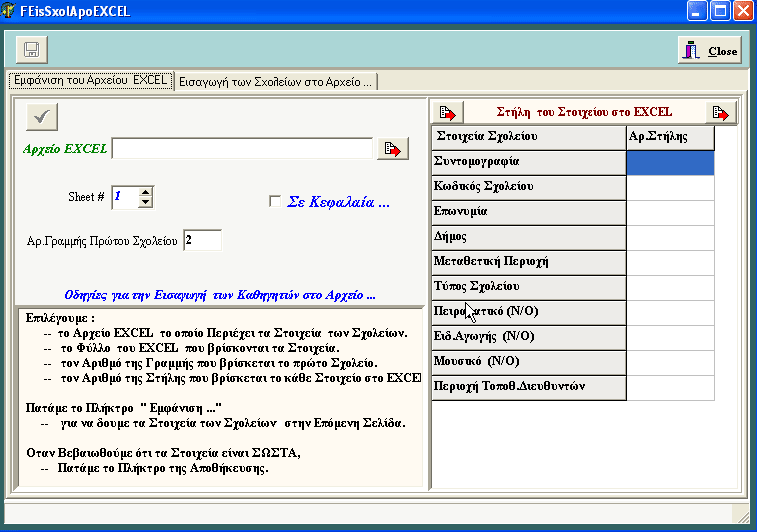Click the Επωνυμία column number cell
757x532 pixels.
(670, 212)
